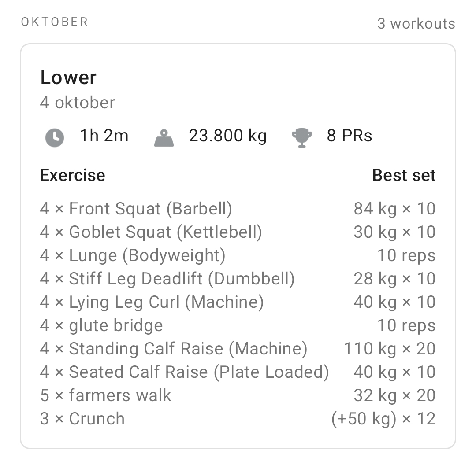Tap the Lunge (Bodyweight) exercise
This screenshot has height=461, width=476.
[133, 255]
